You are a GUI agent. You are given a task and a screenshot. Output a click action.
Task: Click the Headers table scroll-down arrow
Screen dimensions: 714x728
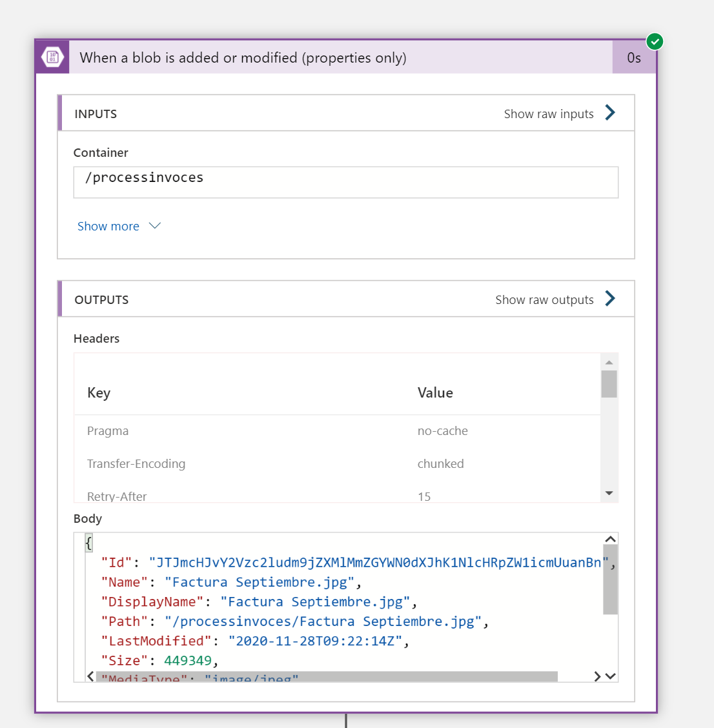coord(609,493)
